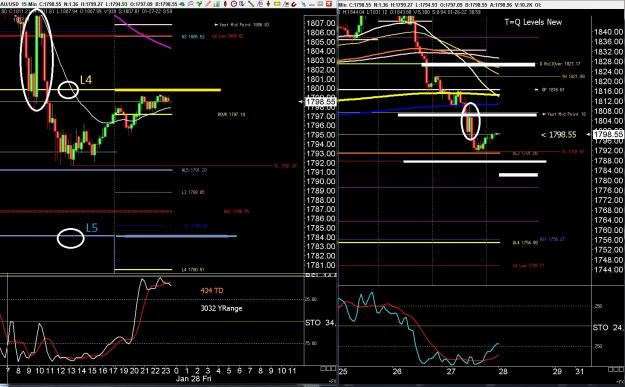The image size is (625, 387).
Task: Click the small squares at left chart's bottom-right corner
Action: click(x=328, y=369)
